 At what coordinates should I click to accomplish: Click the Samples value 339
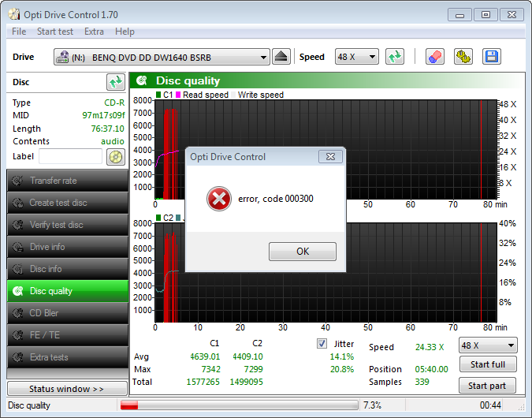coord(422,382)
